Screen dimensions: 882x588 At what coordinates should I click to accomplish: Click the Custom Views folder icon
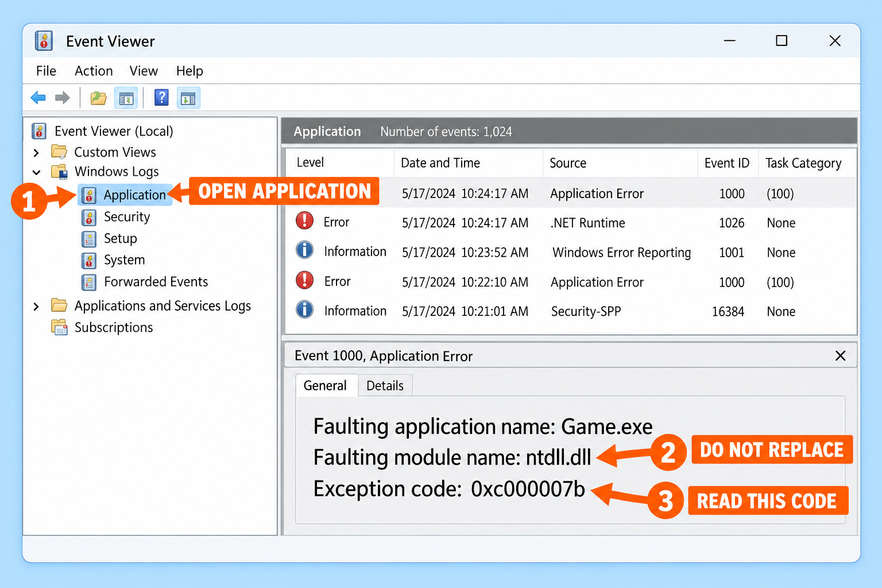[x=59, y=152]
